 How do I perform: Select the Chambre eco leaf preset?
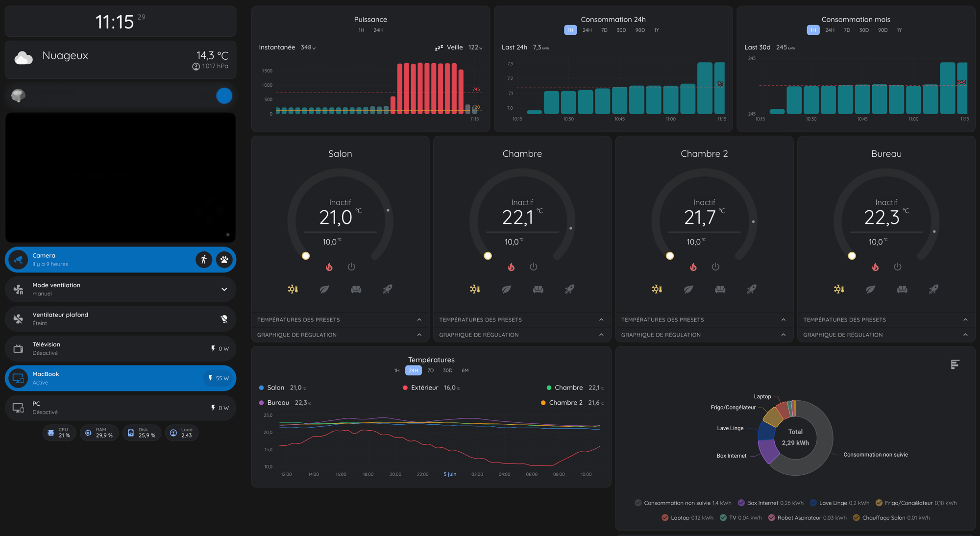[507, 289]
